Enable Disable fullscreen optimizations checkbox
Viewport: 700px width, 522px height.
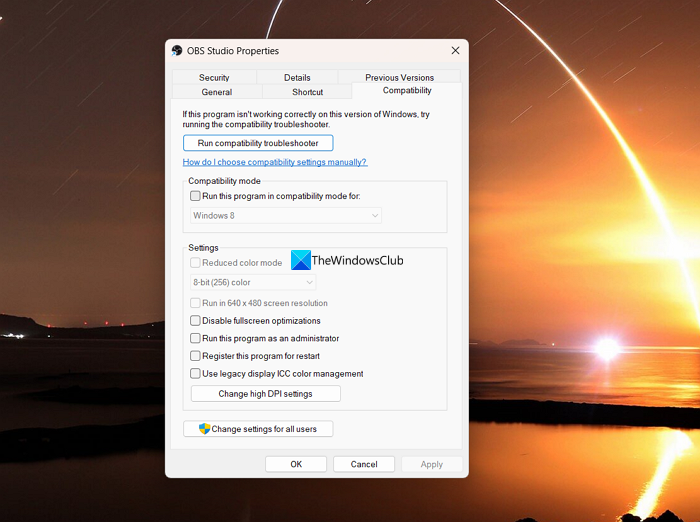[x=195, y=321]
